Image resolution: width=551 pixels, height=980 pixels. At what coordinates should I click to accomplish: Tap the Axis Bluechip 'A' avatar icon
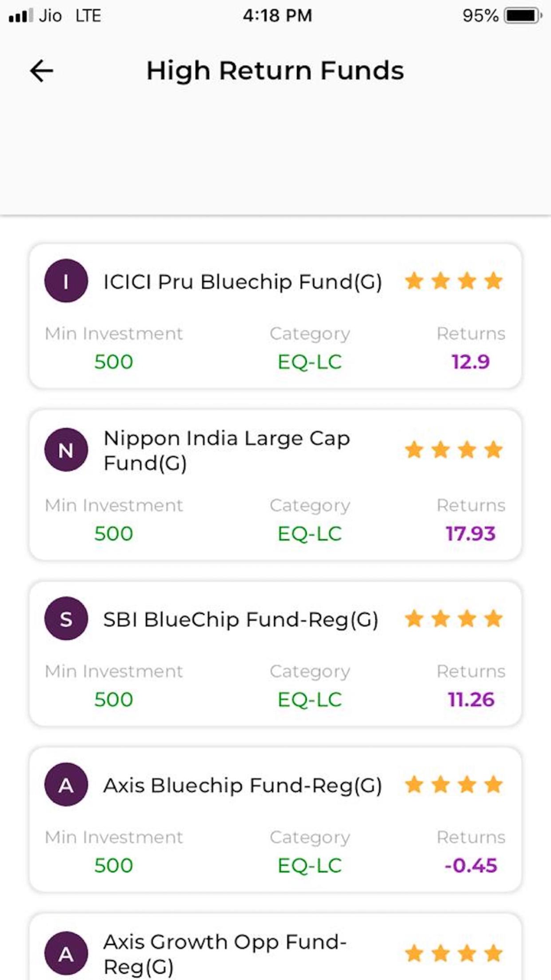pos(66,785)
